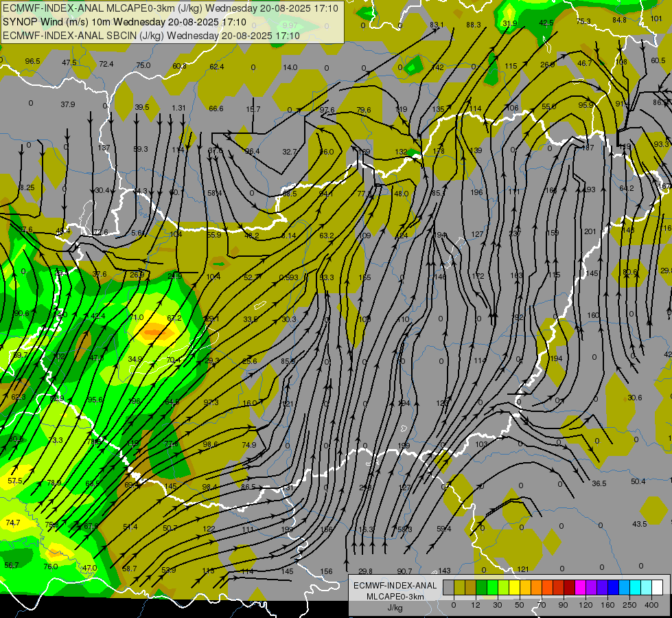Click the map value 57.5
This screenshot has height=618, width=672.
click(x=15, y=481)
